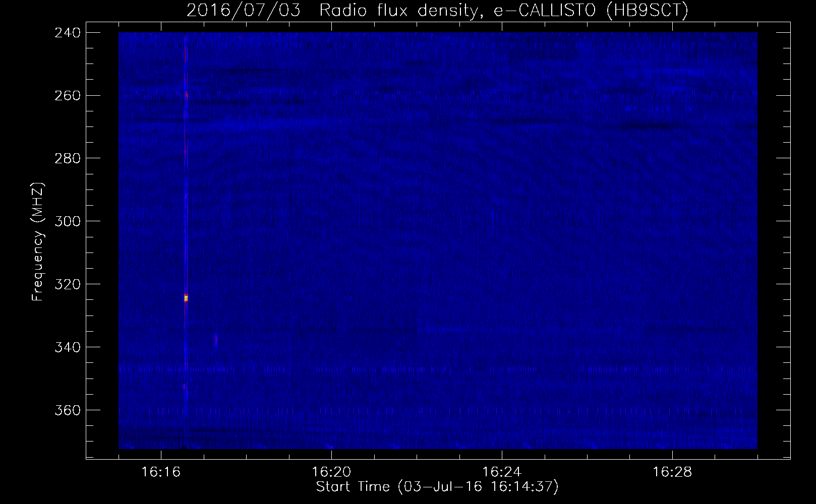Click the "Start Time (03-Jul-16 16:14:37)" label
816x504 pixels.
click(x=437, y=487)
